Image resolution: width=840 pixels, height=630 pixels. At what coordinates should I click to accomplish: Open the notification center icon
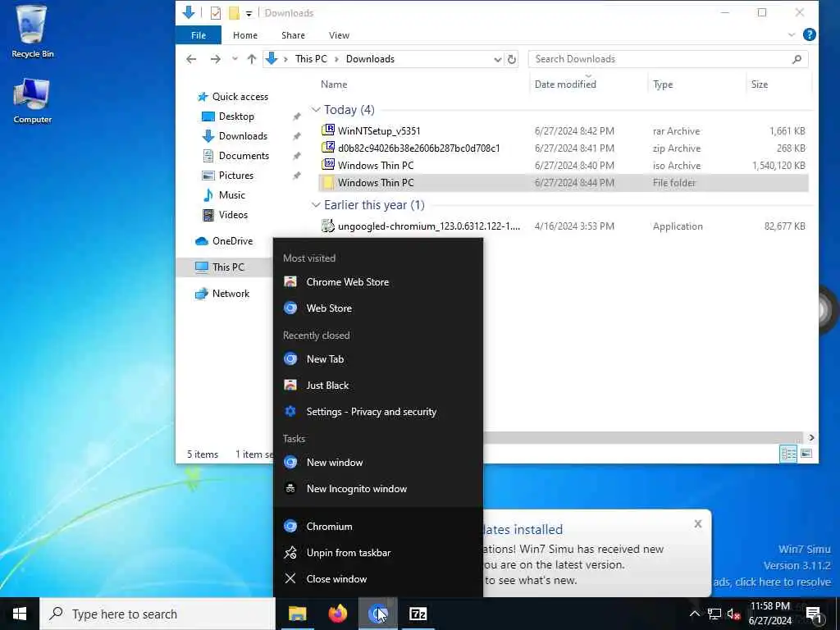[814, 614]
